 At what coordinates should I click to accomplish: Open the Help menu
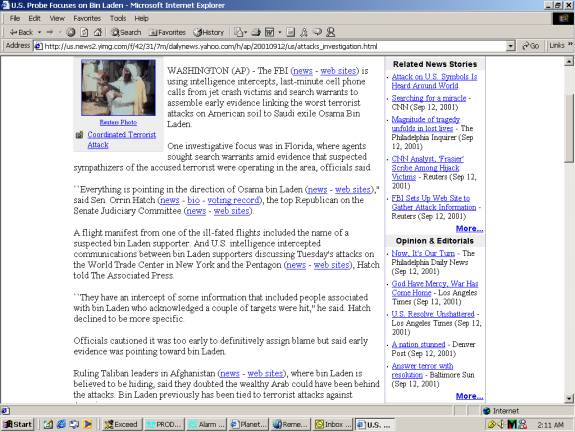(x=141, y=18)
